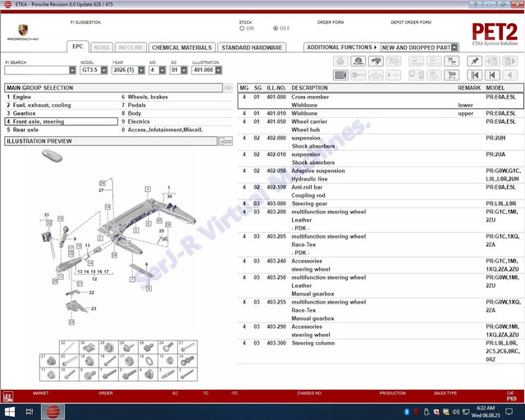The height and width of the screenshot is (420, 525).
Task: Click the key icon in the toolbar
Action: (x=358, y=75)
